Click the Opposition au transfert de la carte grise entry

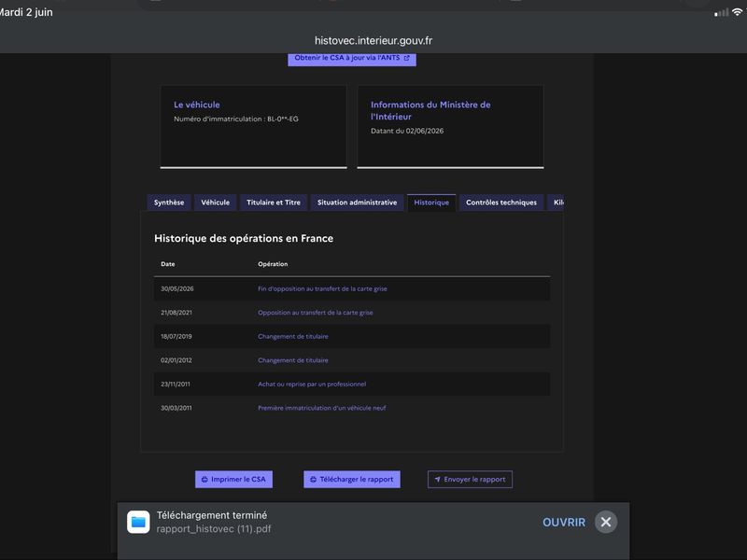click(316, 313)
